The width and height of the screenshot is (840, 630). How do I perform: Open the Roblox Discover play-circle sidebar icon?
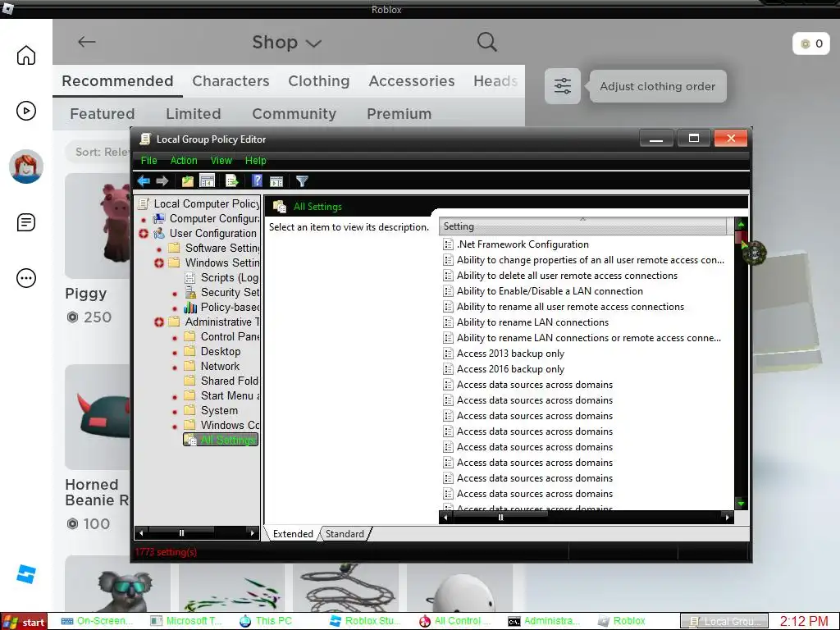click(25, 111)
